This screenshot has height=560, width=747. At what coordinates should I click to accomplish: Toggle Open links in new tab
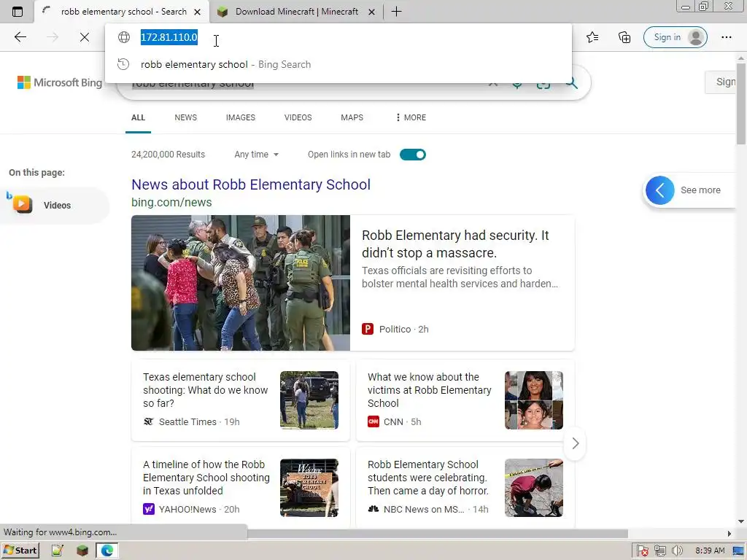413,155
